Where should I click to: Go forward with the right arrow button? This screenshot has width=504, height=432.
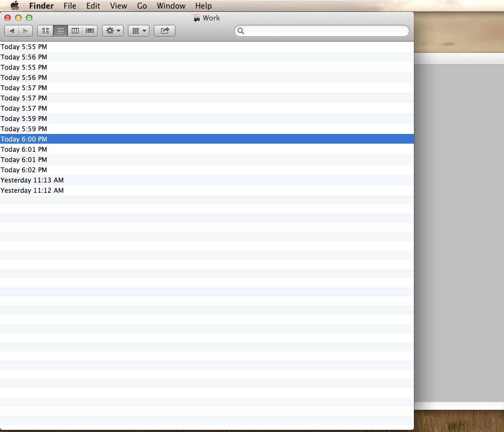coord(26,31)
